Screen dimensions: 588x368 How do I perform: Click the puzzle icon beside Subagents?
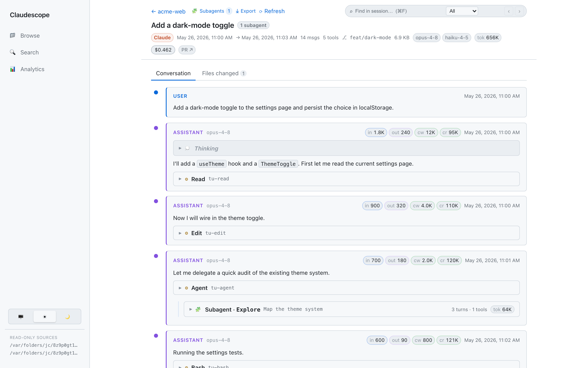click(194, 11)
